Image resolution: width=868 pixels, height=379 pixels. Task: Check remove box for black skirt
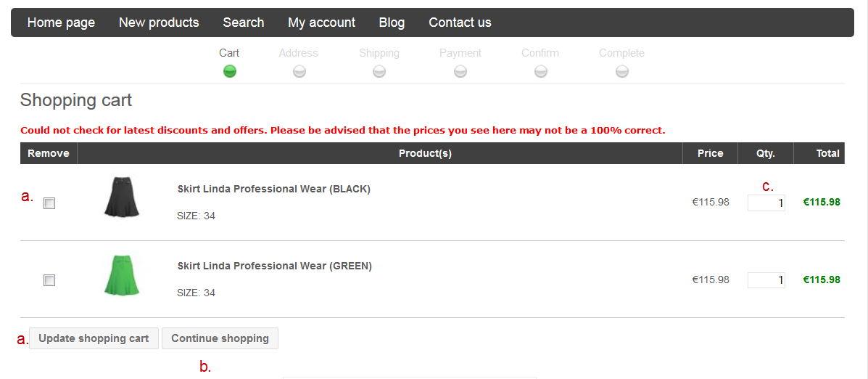[49, 203]
